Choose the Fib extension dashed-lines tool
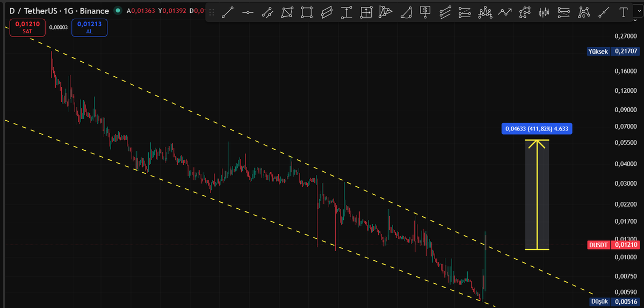 [x=565, y=13]
